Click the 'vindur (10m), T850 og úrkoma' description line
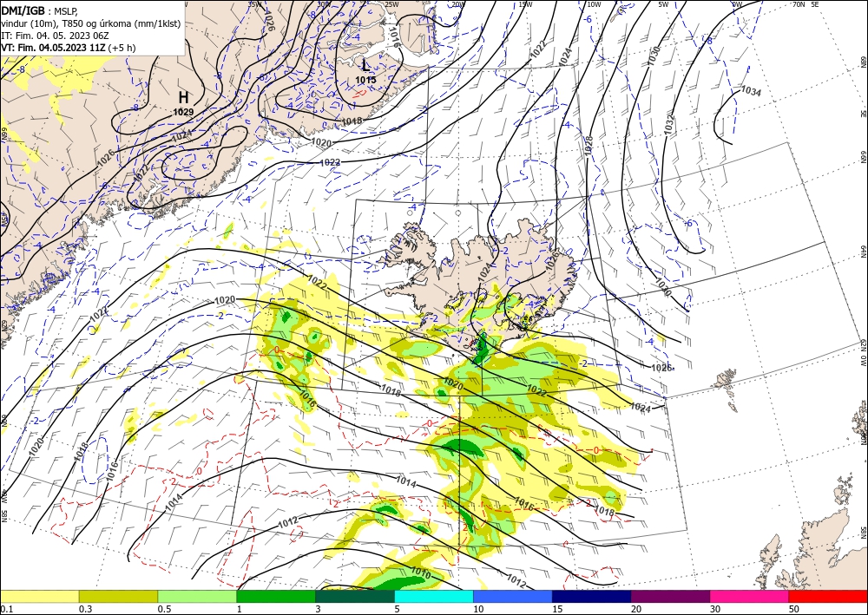The width and height of the screenshot is (868, 615). [91, 23]
